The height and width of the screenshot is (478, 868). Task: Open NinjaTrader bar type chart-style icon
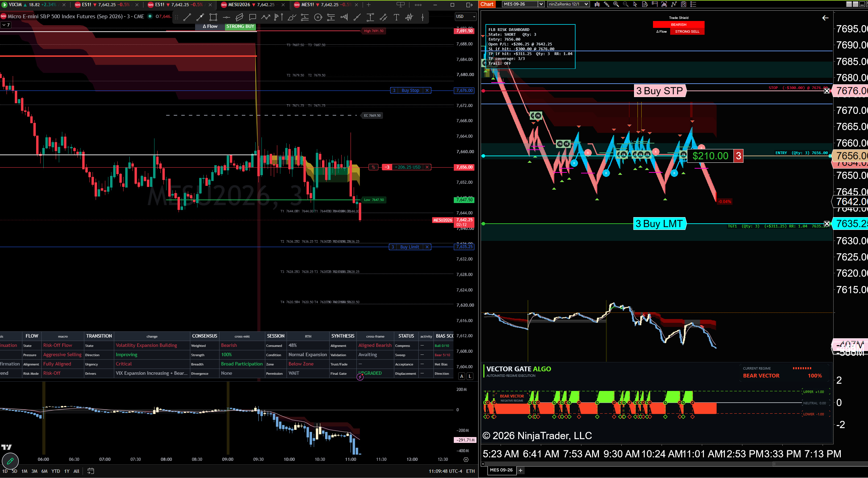(597, 4)
